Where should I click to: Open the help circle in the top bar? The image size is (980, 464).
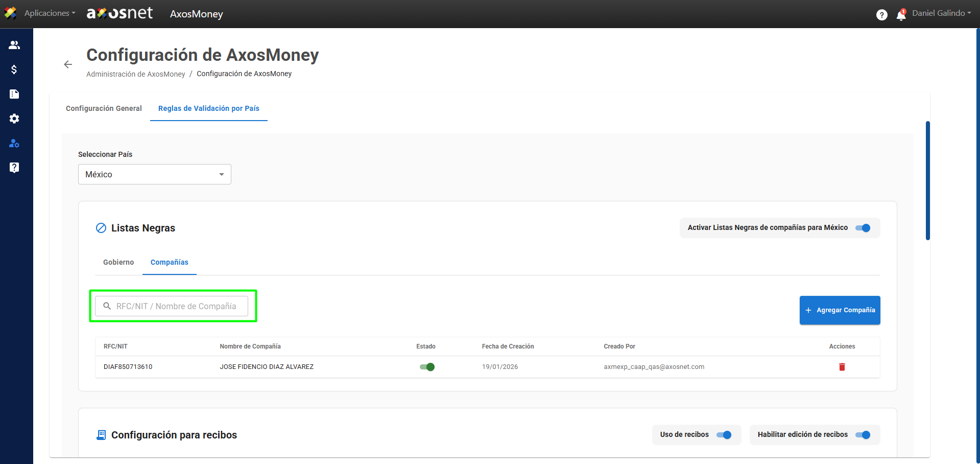[x=881, y=15]
